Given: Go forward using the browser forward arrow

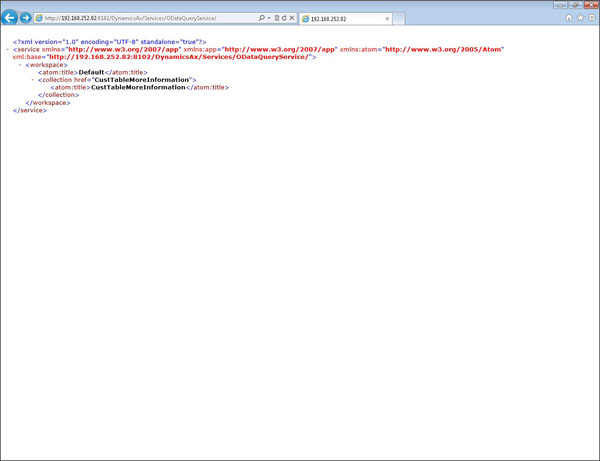Looking at the screenshot, I should [x=26, y=18].
